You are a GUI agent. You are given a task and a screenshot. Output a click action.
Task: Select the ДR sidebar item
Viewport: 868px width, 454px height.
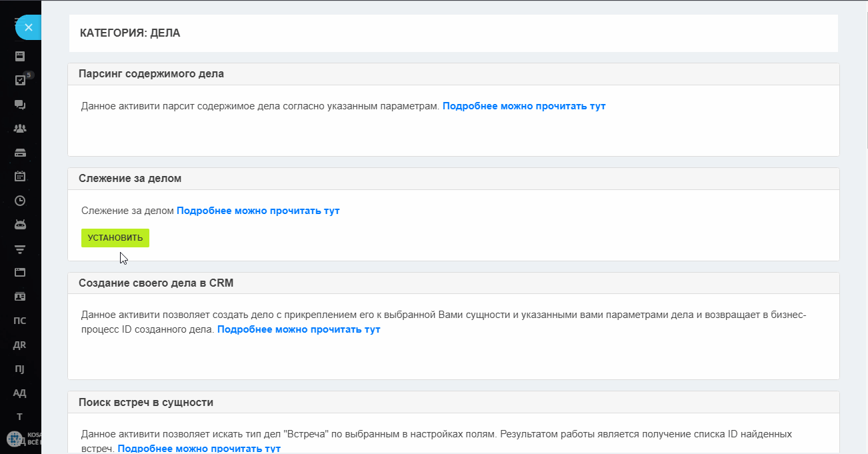20,345
